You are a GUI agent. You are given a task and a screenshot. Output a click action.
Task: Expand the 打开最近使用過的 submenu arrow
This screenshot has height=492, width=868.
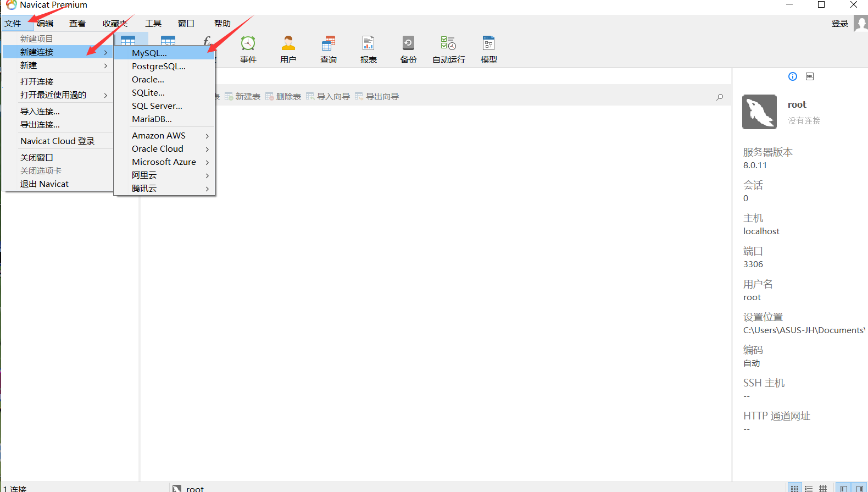(105, 95)
